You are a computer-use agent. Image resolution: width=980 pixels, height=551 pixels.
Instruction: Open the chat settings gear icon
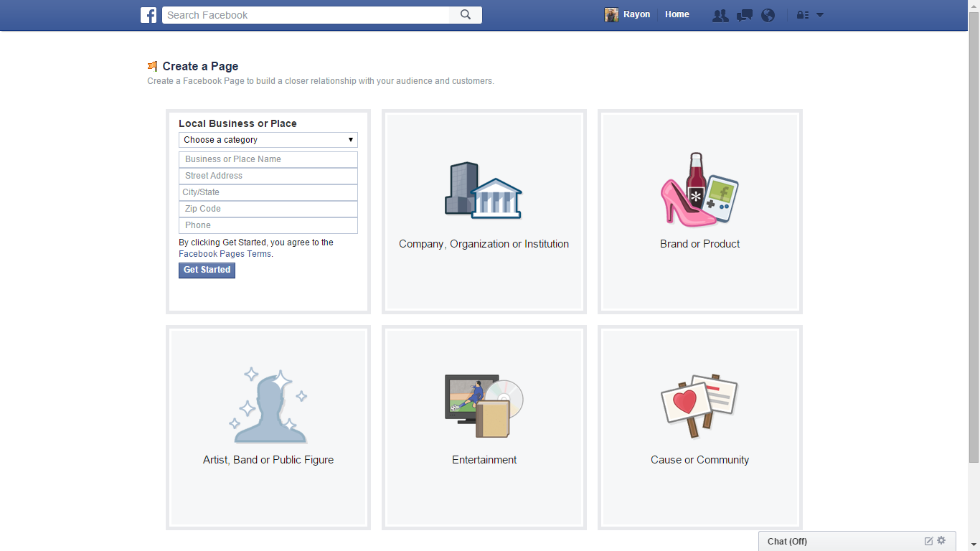[x=941, y=541]
